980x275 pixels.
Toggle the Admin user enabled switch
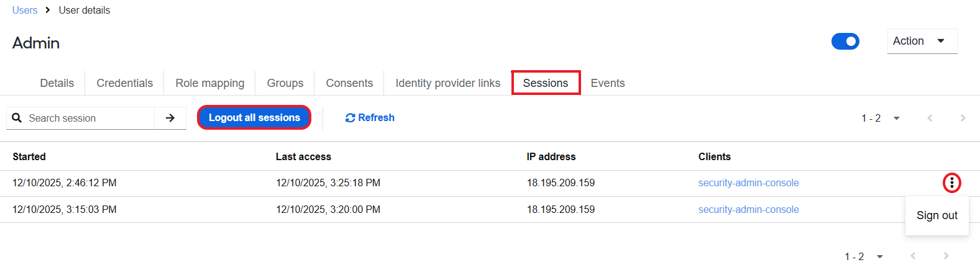click(845, 42)
